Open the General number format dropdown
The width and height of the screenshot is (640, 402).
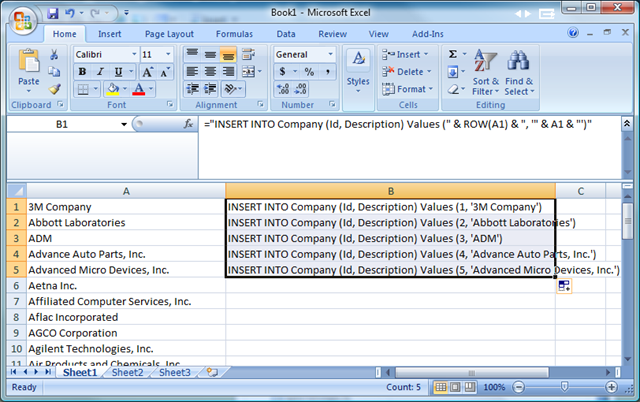point(330,54)
